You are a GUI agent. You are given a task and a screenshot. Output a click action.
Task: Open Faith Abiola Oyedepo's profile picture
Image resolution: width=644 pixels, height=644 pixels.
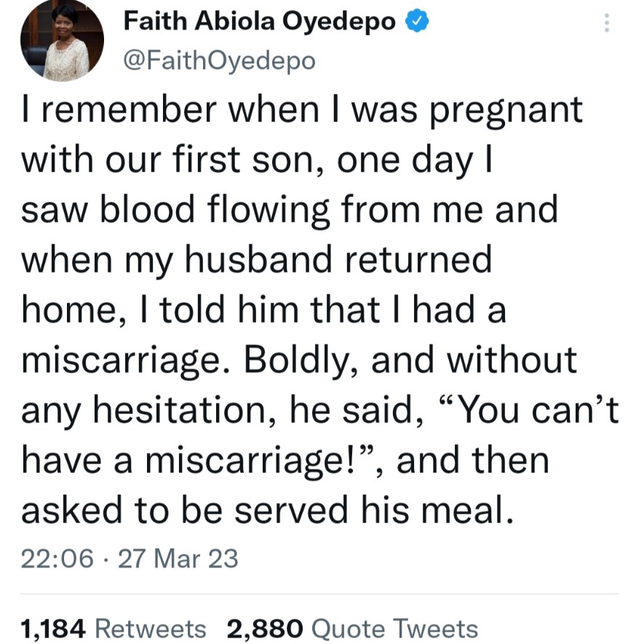[62, 40]
